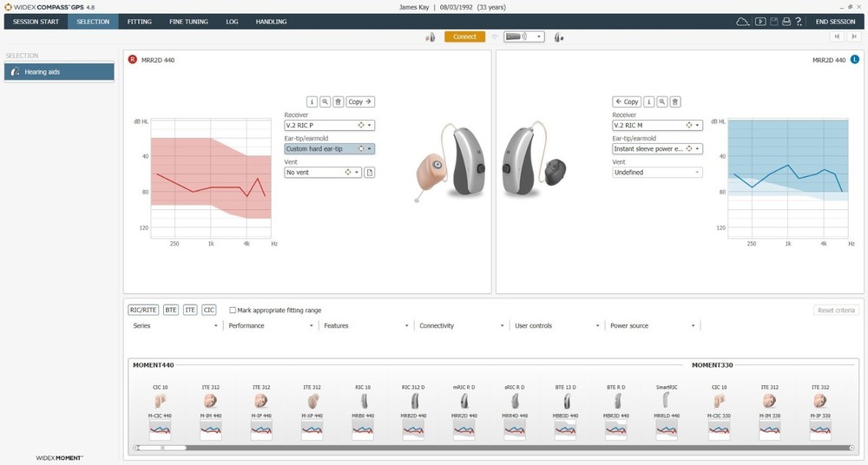Click the save disk icon
The image size is (868, 465).
(774, 22)
